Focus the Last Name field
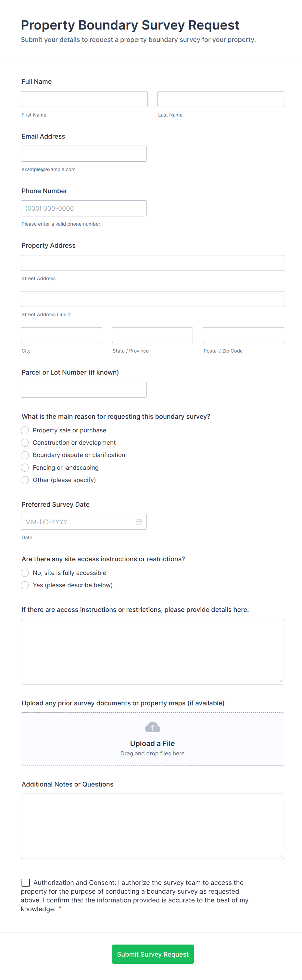302x980 pixels. pos(220,99)
